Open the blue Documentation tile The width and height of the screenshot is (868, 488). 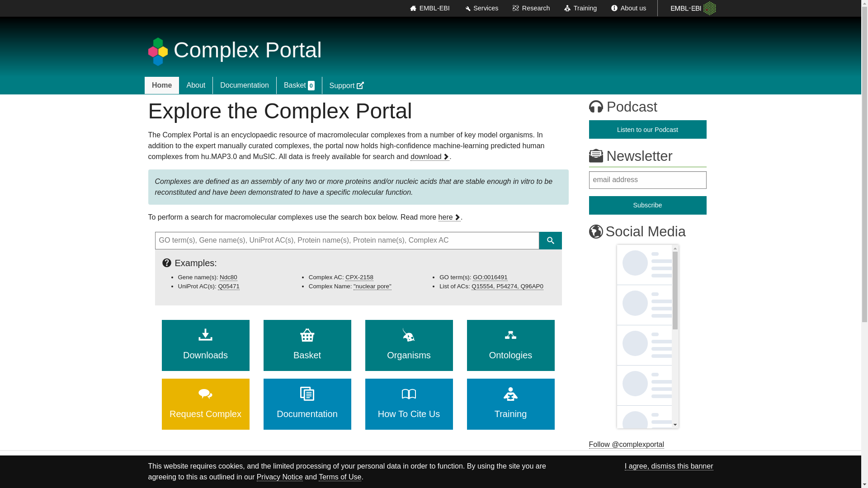[x=307, y=404]
